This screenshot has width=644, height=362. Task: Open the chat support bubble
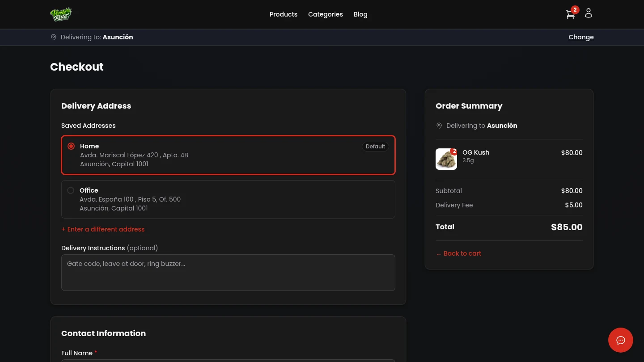coord(621,340)
